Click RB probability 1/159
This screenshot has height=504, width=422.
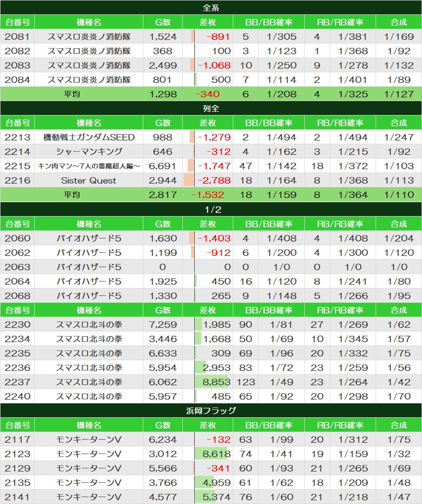pos(353,454)
